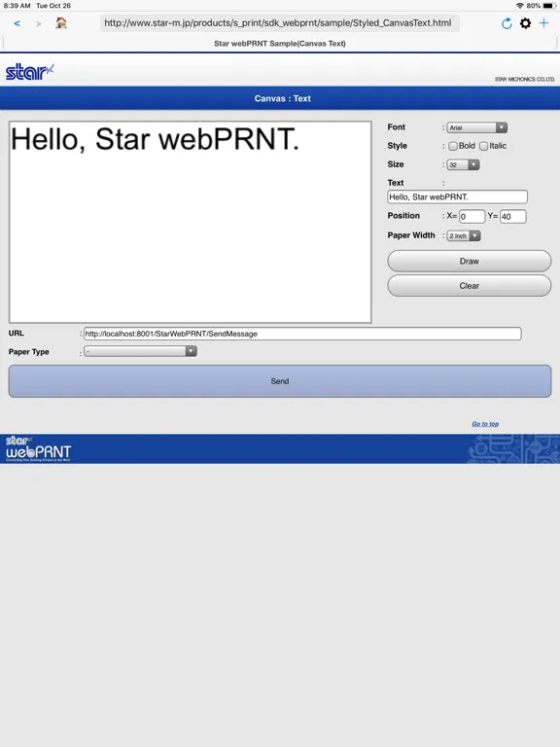This screenshot has width=560, height=747.
Task: Click the Position label
Action: coord(403,215)
